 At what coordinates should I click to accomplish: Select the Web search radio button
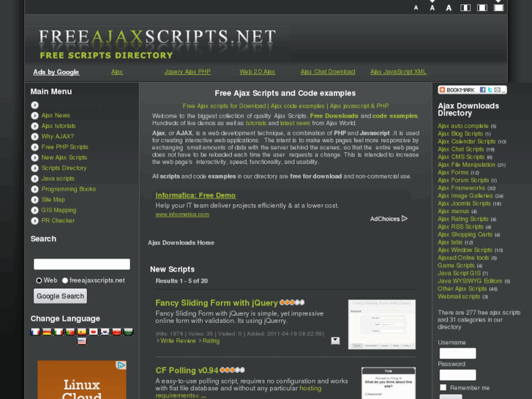39,280
